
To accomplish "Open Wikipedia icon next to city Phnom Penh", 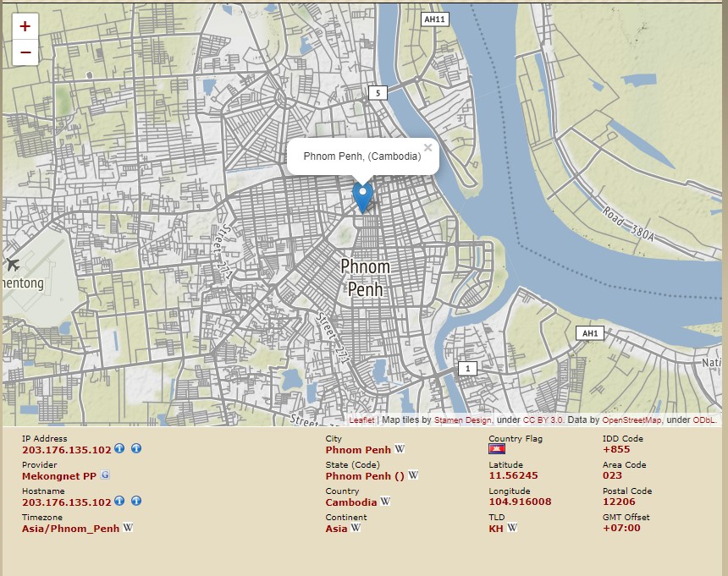I will point(400,449).
